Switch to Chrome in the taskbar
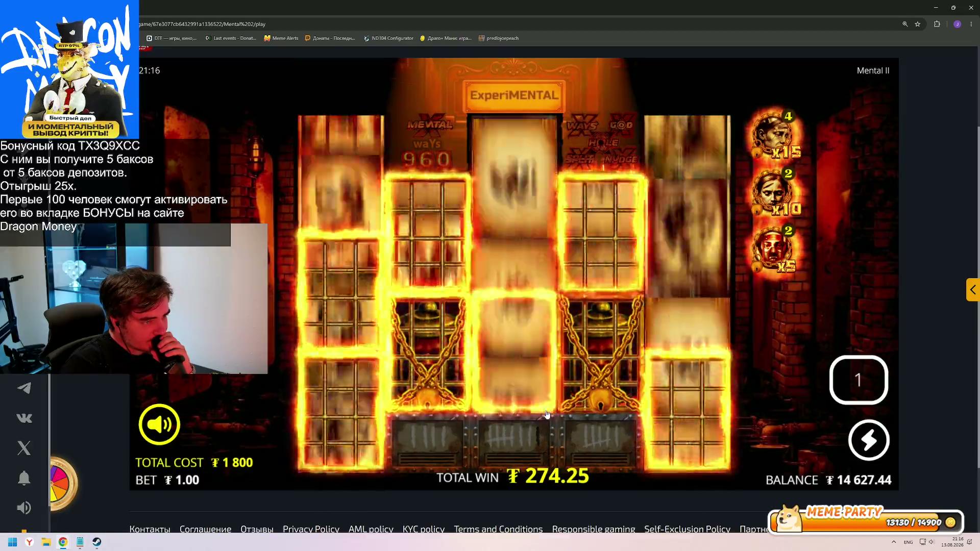This screenshot has width=980, height=551. click(63, 542)
